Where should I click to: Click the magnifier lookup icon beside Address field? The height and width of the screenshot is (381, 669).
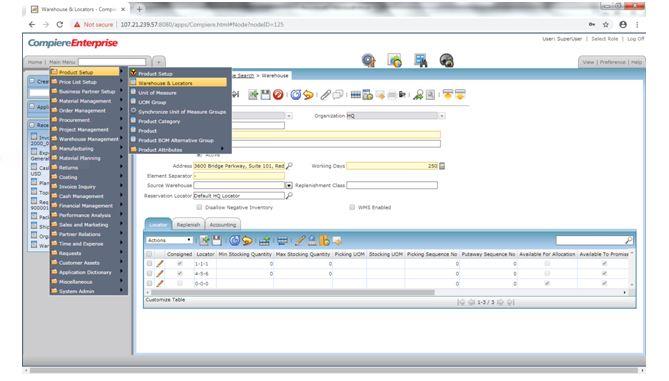289,166
